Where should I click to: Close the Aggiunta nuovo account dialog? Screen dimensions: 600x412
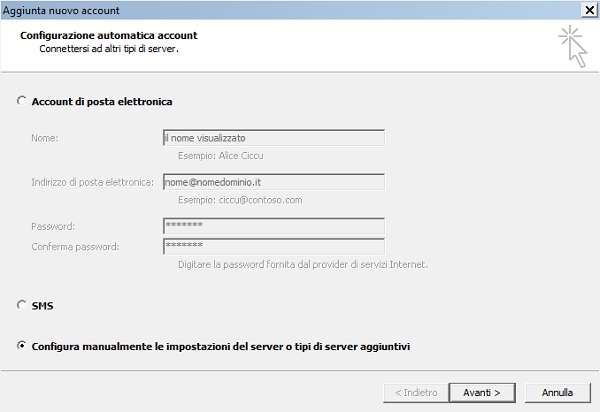click(x=590, y=10)
